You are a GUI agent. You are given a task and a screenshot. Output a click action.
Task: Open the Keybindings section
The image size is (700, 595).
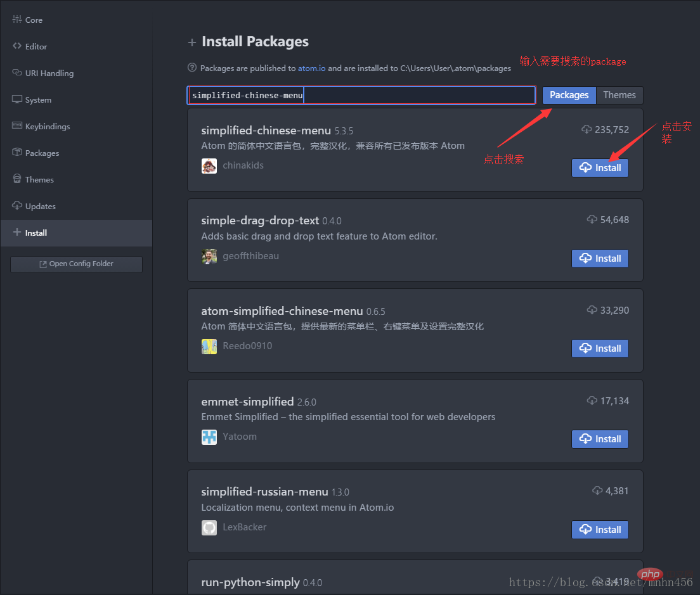click(x=76, y=126)
